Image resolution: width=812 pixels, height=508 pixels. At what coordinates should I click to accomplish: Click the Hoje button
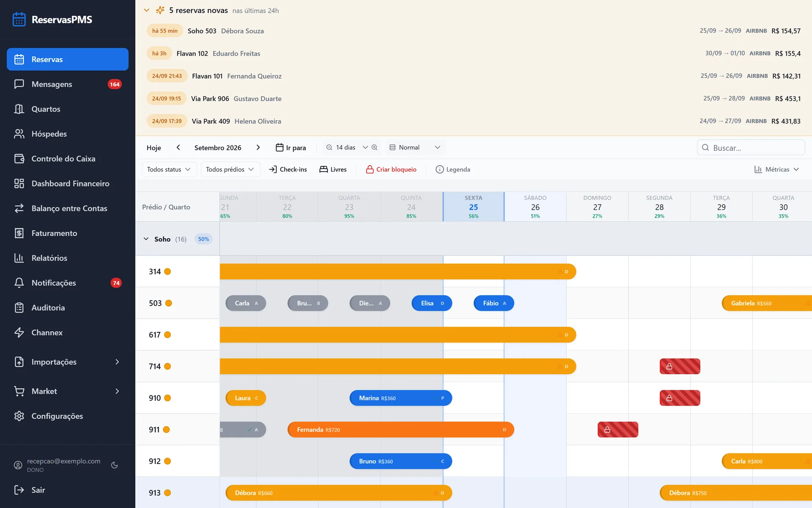tap(154, 148)
